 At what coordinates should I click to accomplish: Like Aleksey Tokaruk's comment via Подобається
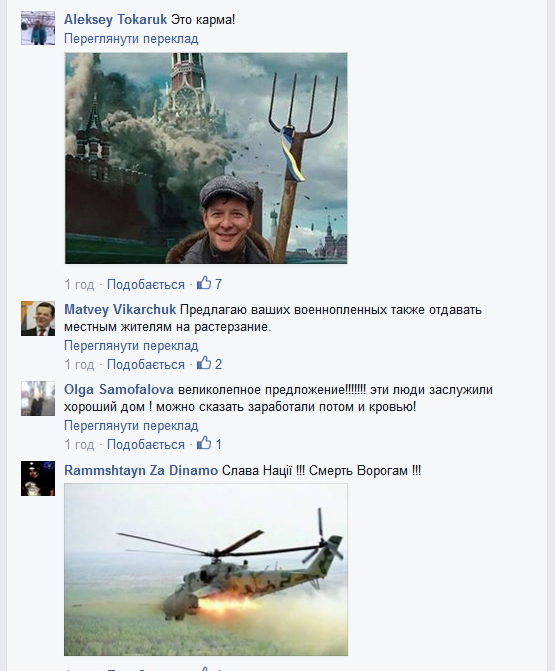[145, 284]
